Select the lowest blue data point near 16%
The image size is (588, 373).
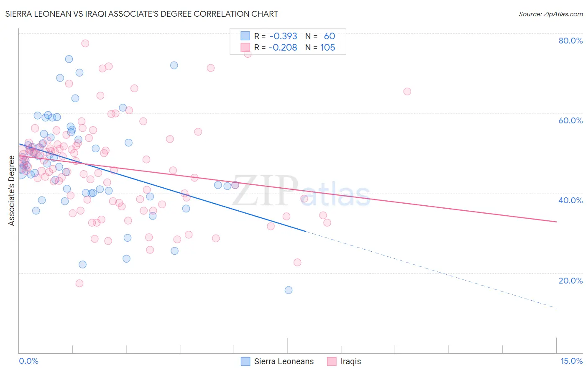pos(289,290)
